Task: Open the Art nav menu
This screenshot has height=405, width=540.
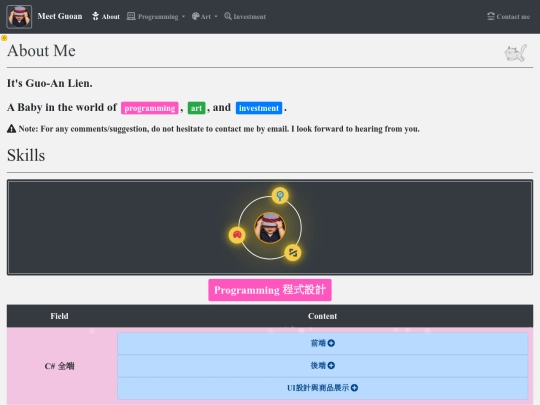Action: pyautogui.click(x=205, y=17)
